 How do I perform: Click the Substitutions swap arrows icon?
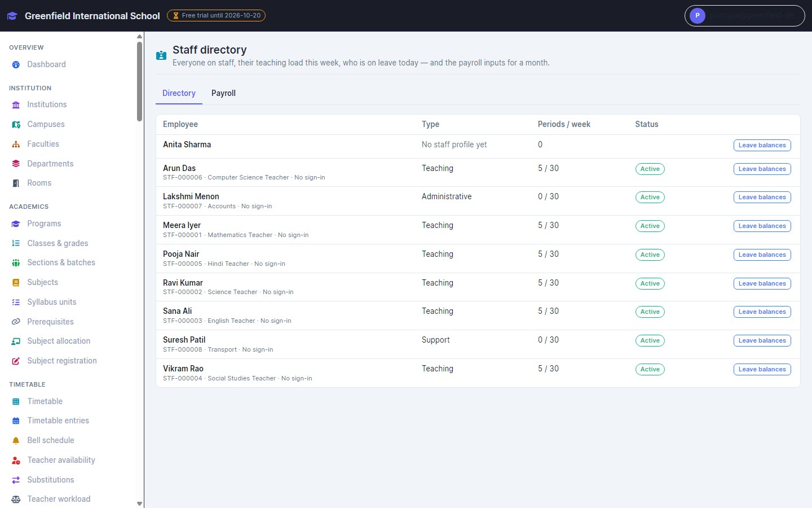(x=16, y=480)
